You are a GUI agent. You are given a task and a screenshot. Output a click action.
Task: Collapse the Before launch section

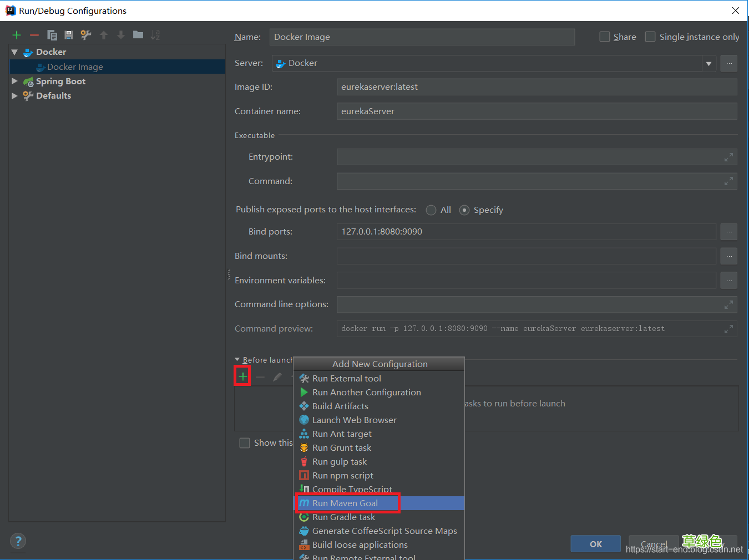pos(237,360)
